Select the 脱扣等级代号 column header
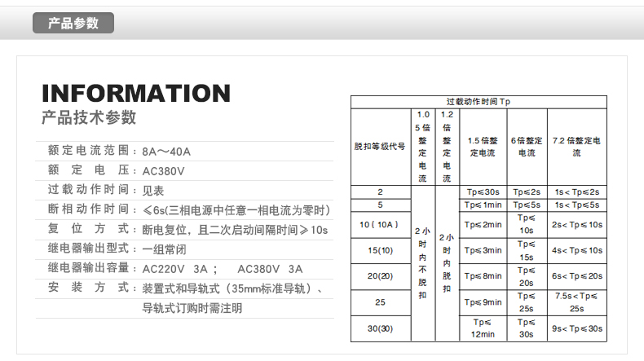644x361 pixels. (x=380, y=146)
